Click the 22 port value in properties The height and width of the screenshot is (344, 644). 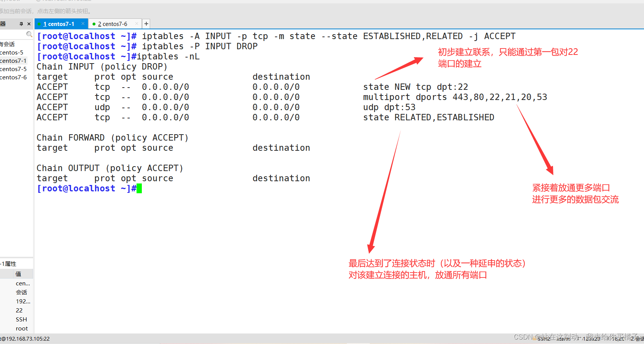coord(19,310)
